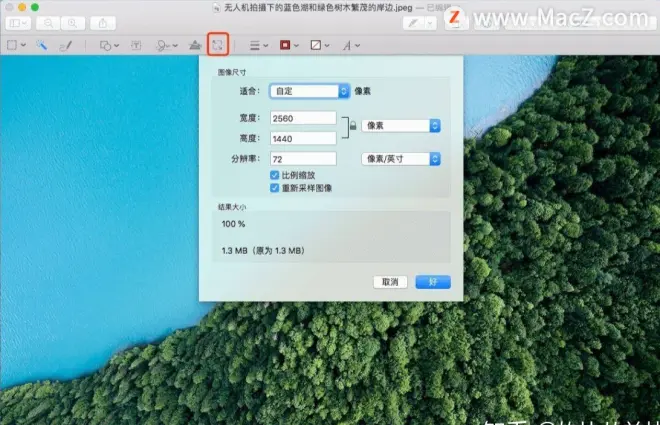
Task: Open the rectangular selection tool menu
Action: coord(16,45)
